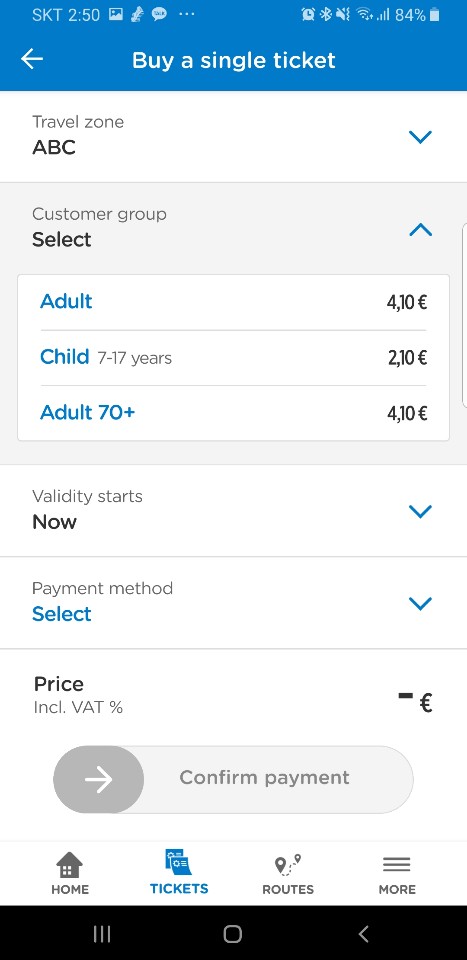The width and height of the screenshot is (467, 960).
Task: Expand the Payment method dropdown chevron
Action: click(420, 604)
